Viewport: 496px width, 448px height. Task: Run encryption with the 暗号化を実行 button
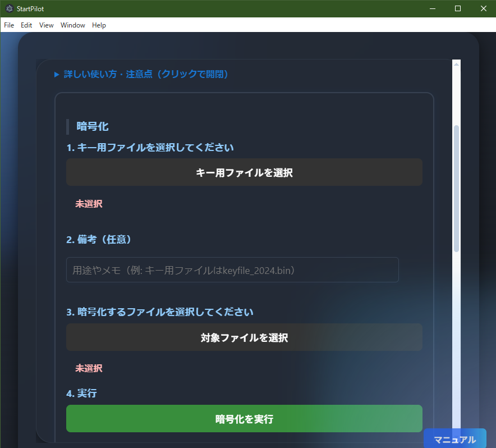click(x=244, y=418)
